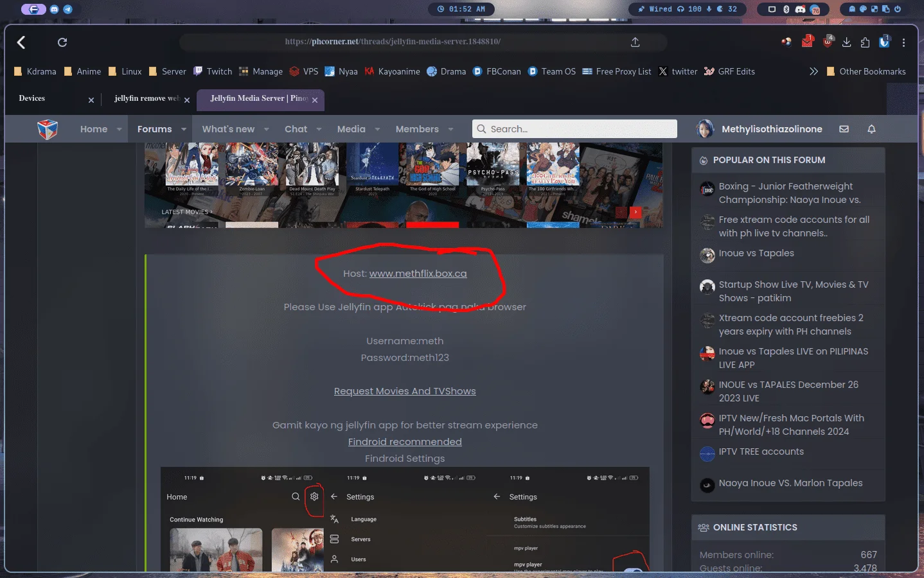Open Naoya Inoue VS. Marlon Tapales thread

(791, 483)
